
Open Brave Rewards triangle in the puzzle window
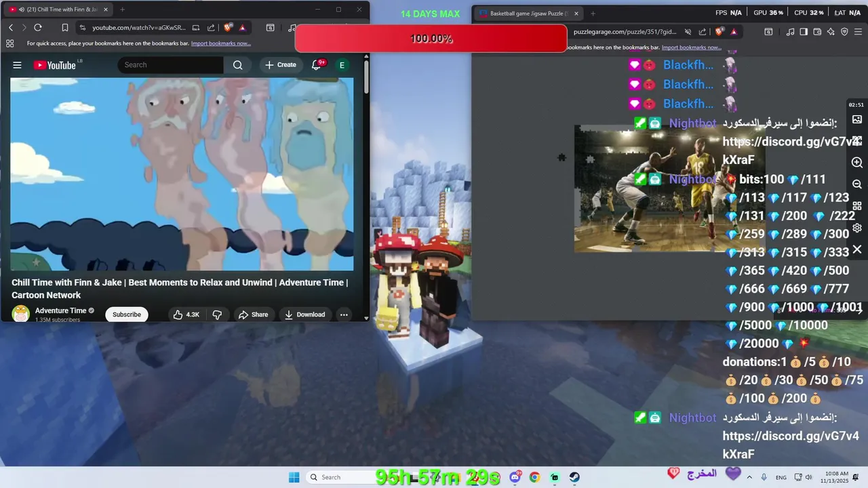734,31
